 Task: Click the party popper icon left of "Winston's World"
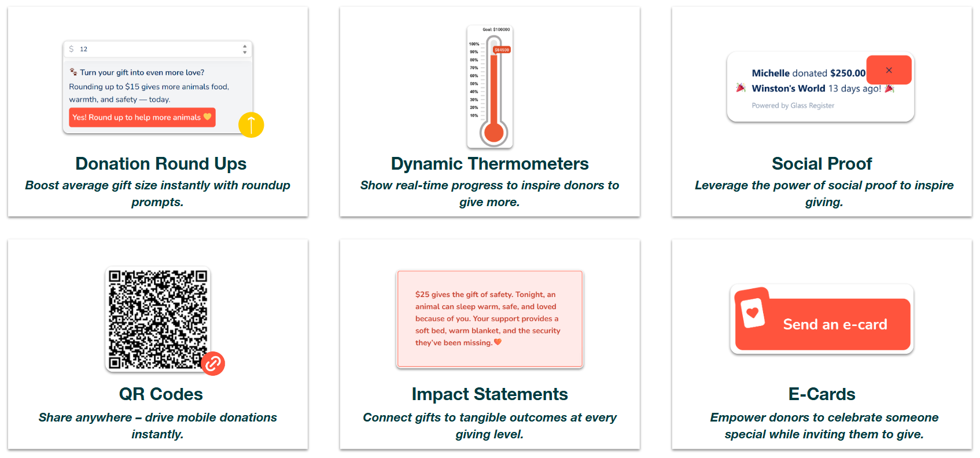tap(740, 88)
